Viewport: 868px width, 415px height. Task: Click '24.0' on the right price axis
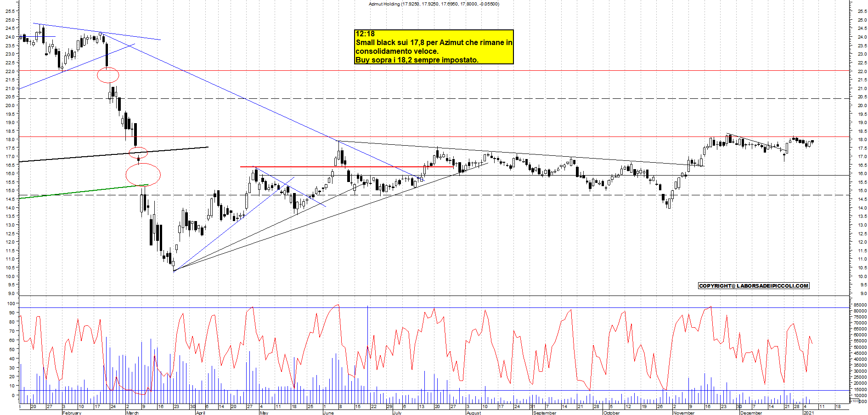tap(862, 37)
